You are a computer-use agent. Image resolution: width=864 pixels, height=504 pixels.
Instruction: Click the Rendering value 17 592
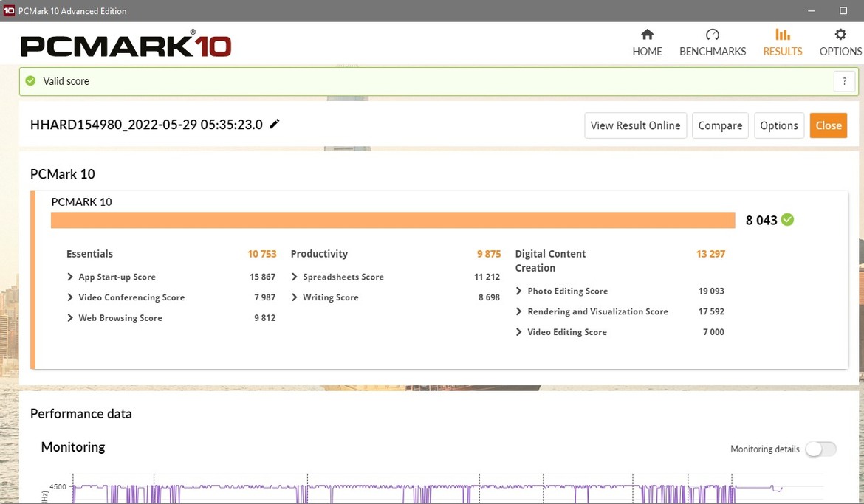click(x=711, y=311)
